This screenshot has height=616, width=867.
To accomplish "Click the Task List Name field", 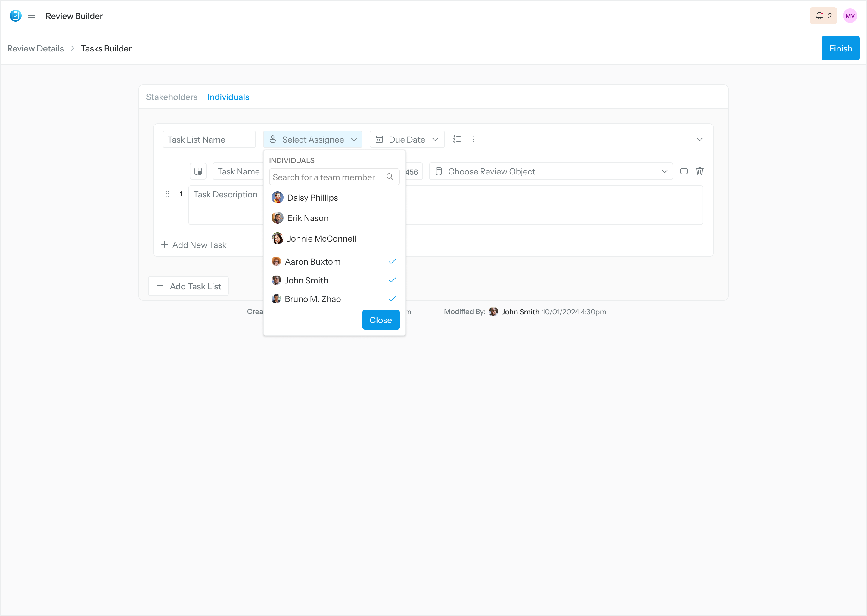I will point(209,139).
